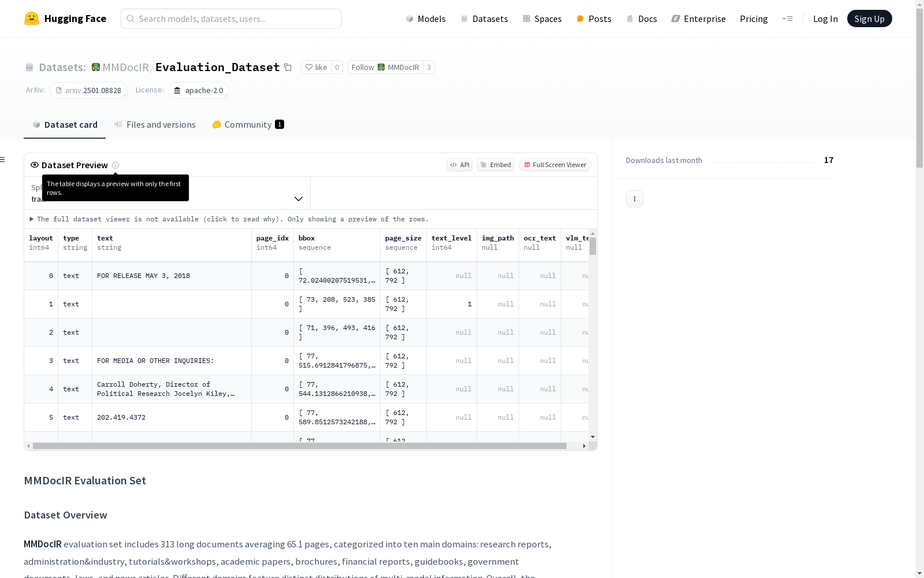This screenshot has height=578, width=924.
Task: Click the Datasets stack icon beside title
Action: (29, 68)
